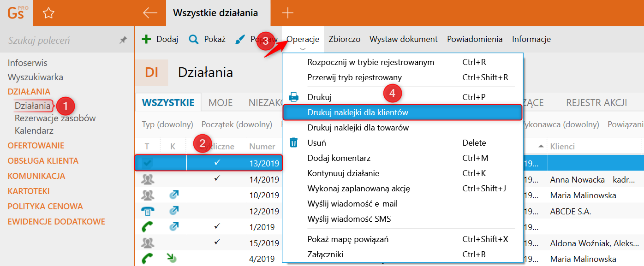Screen dimensions: 644x266
Task: Switch to REJESTR AKCJI tab
Action: click(x=596, y=103)
